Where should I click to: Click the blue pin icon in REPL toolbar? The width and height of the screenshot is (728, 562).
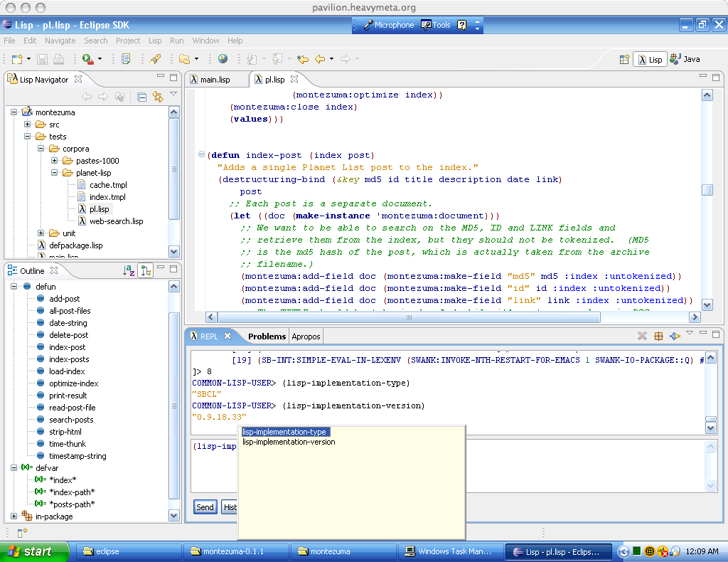675,336
